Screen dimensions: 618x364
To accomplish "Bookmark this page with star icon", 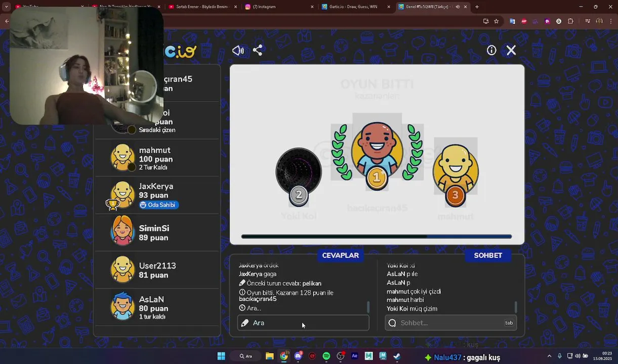I will tap(497, 21).
